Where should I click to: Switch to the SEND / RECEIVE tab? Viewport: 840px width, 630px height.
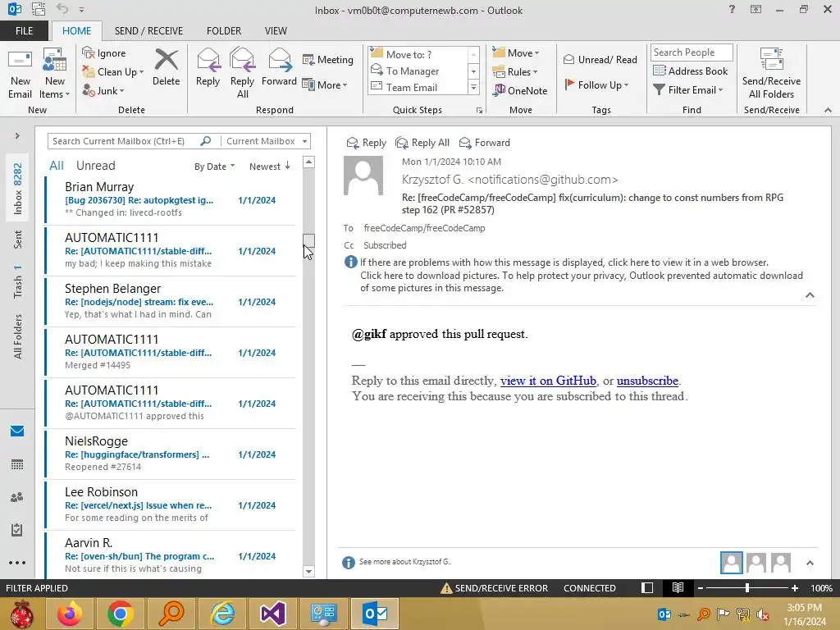click(x=148, y=31)
